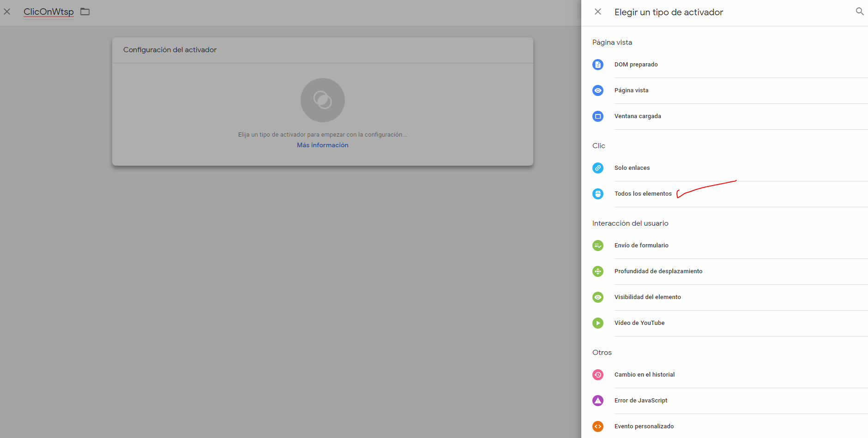Edit the ClicOnWtsp trigger name field
This screenshot has width=868, height=438.
pos(48,12)
